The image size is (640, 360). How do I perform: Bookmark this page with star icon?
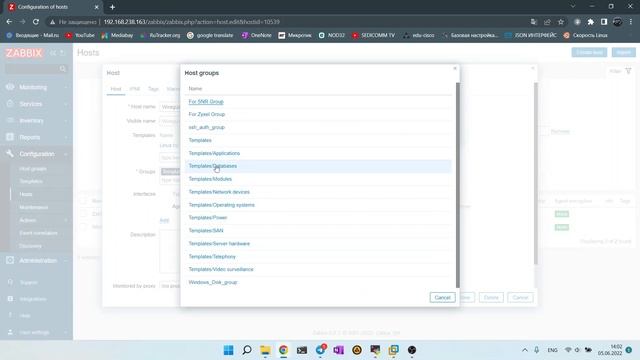click(561, 22)
